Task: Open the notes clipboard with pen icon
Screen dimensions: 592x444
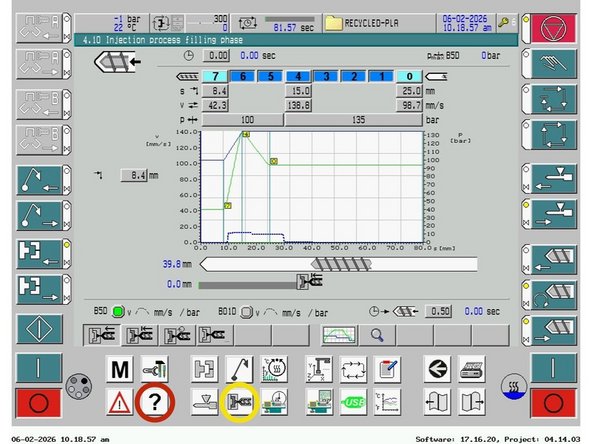Action: click(387, 369)
